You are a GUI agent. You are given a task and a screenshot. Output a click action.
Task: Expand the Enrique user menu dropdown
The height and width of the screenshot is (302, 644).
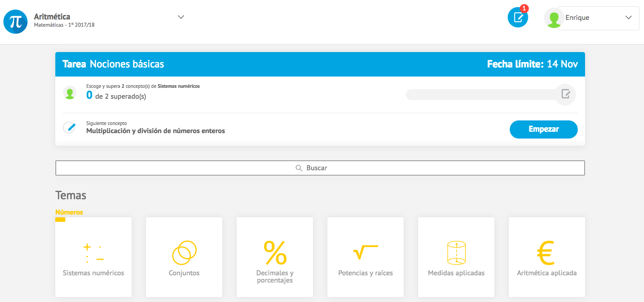628,18
